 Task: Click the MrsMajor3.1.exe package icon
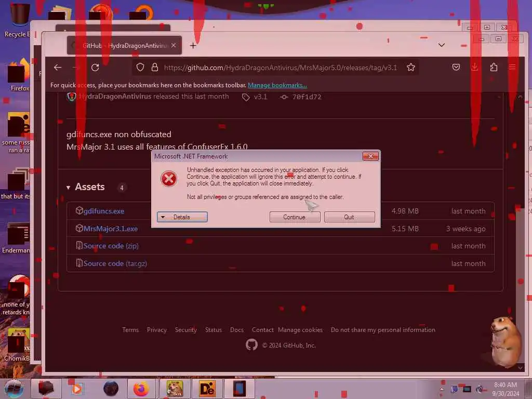pos(79,229)
